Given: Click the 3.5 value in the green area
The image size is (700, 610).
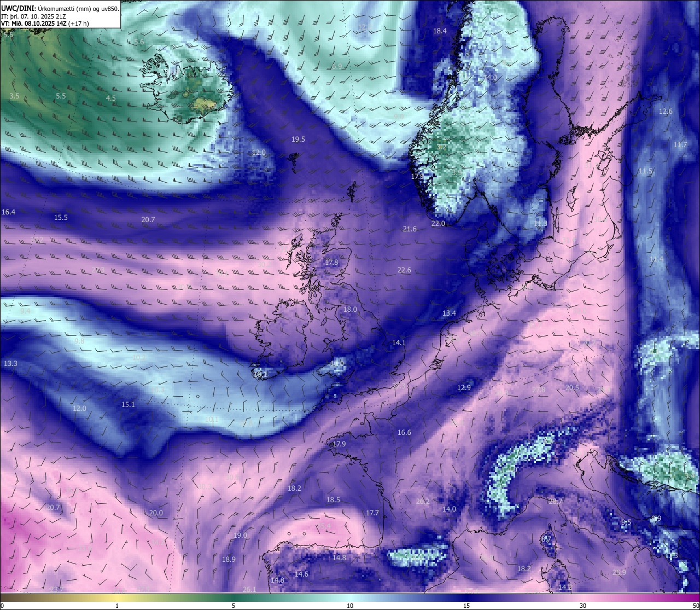Looking at the screenshot, I should click(x=14, y=96).
